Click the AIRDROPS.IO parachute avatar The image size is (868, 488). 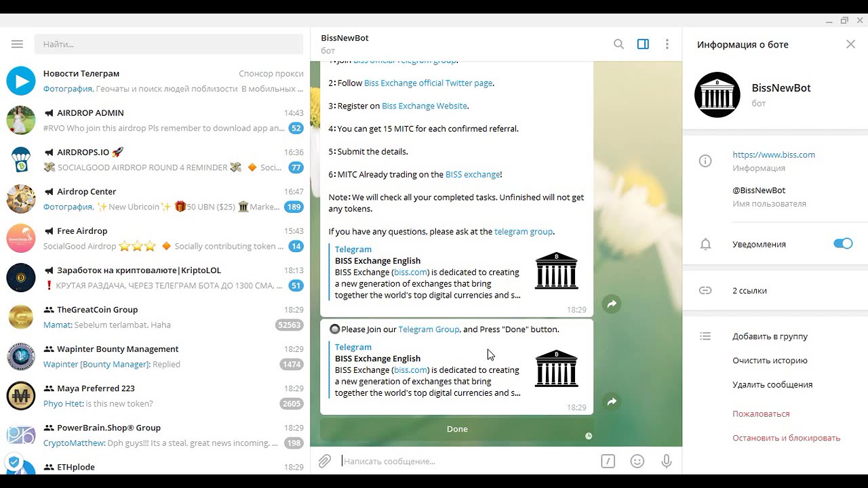(21, 159)
